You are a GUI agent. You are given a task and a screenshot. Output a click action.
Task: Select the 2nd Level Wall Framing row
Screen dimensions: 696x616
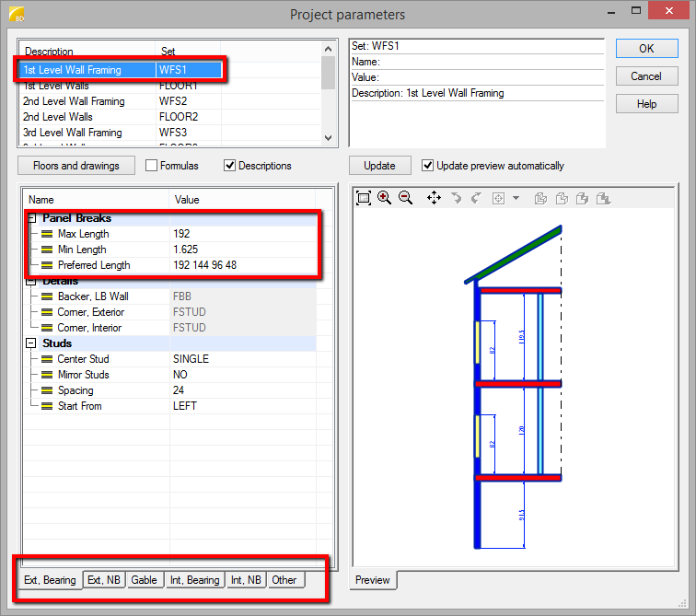point(74,101)
